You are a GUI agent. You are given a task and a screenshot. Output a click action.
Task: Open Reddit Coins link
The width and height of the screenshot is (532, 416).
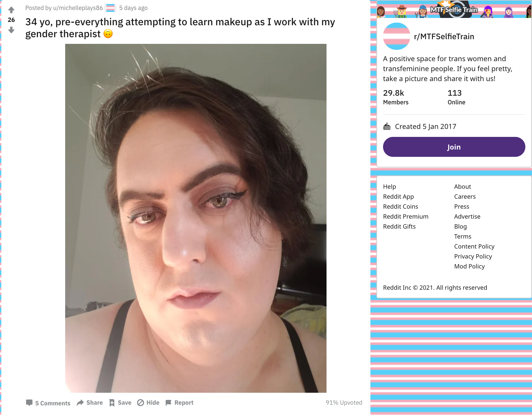tap(400, 207)
